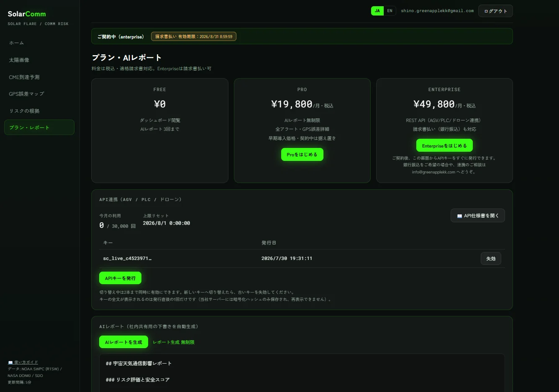Open リスクの根拠 page
This screenshot has height=392, width=559.
(x=39, y=111)
